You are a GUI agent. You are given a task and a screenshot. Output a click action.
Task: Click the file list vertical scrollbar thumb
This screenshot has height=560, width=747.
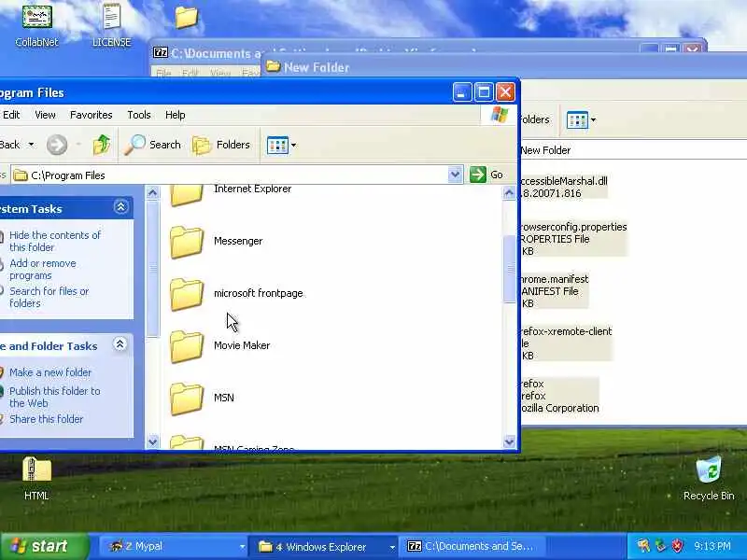(509, 269)
